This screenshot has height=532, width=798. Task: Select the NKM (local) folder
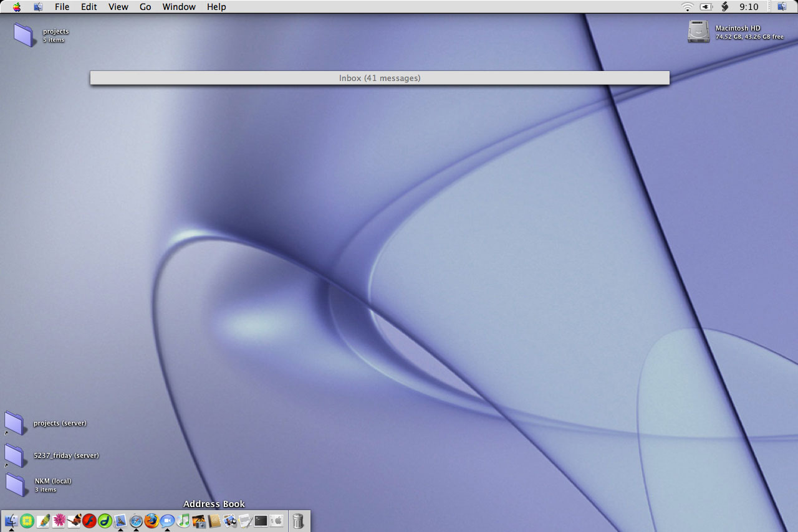[16, 485]
